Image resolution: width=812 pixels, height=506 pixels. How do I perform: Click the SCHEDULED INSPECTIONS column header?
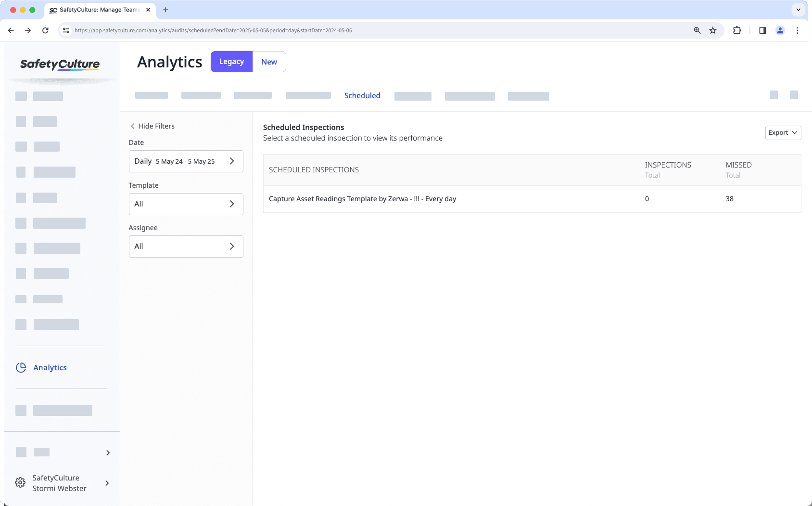point(314,170)
